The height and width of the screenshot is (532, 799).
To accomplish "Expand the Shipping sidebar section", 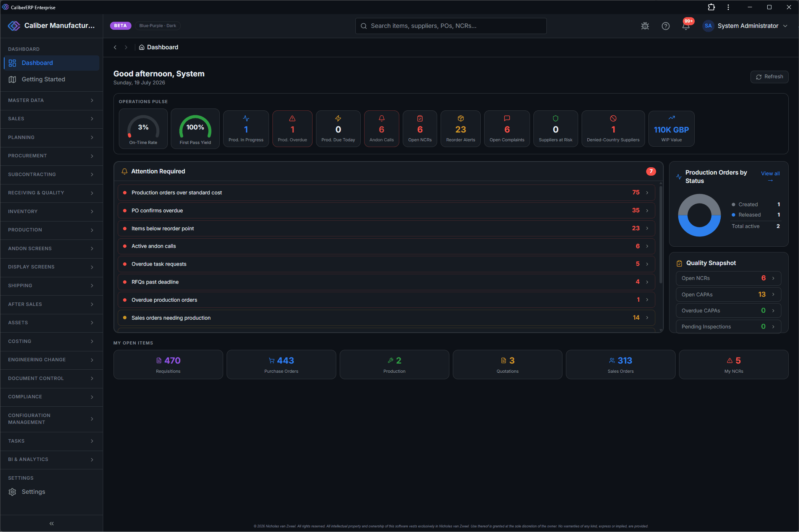I will [x=52, y=286].
